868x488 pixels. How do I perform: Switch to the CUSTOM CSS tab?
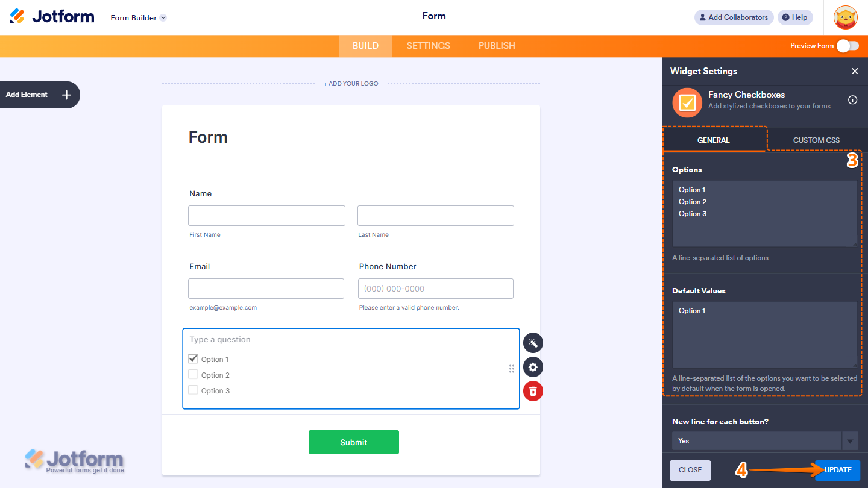click(816, 139)
